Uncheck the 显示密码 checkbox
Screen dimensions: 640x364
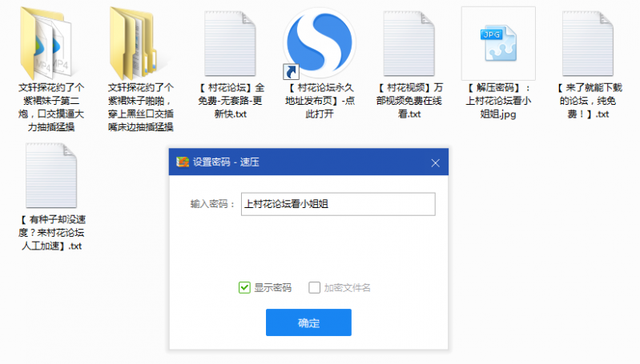(244, 288)
